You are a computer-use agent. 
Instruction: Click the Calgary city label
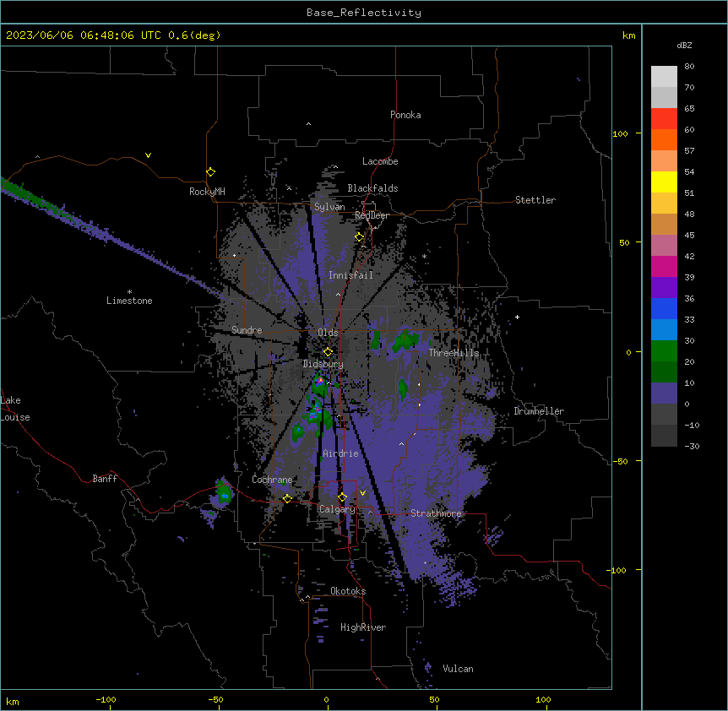[x=337, y=509]
